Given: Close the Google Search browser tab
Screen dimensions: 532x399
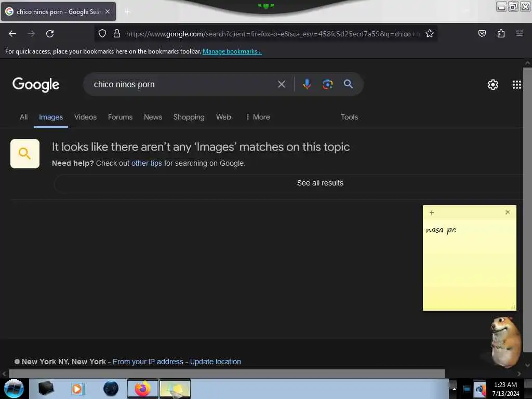Looking at the screenshot, I should tap(107, 11).
